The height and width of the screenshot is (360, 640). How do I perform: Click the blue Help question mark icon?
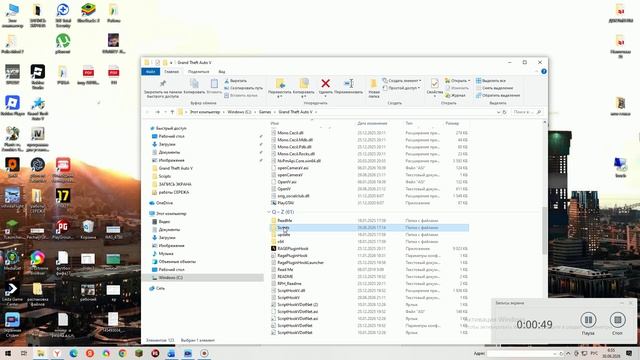point(544,71)
